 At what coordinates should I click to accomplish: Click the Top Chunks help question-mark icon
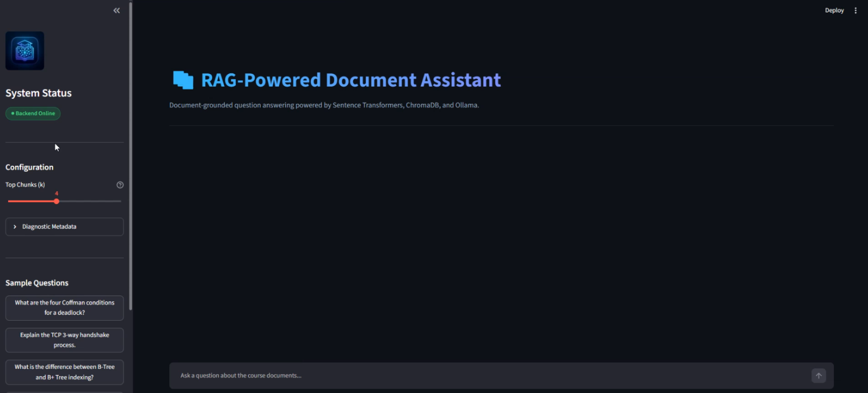pos(120,185)
